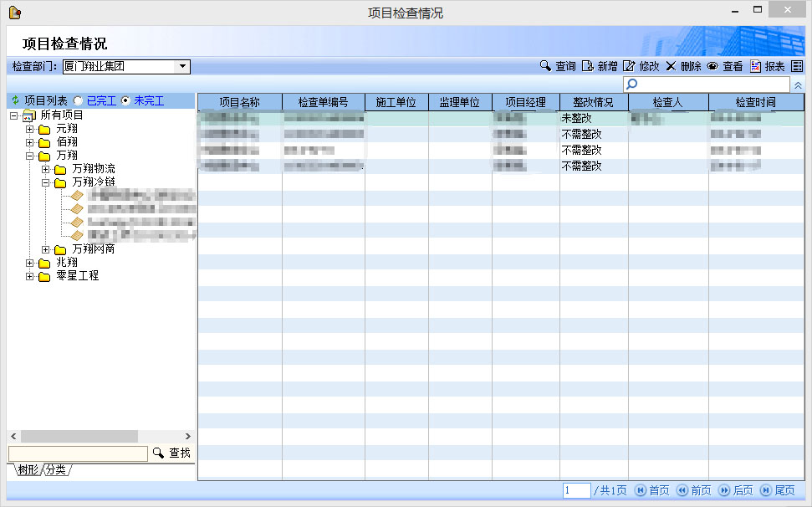
Task: Expand the 零星工程 folder node
Action: coord(30,276)
